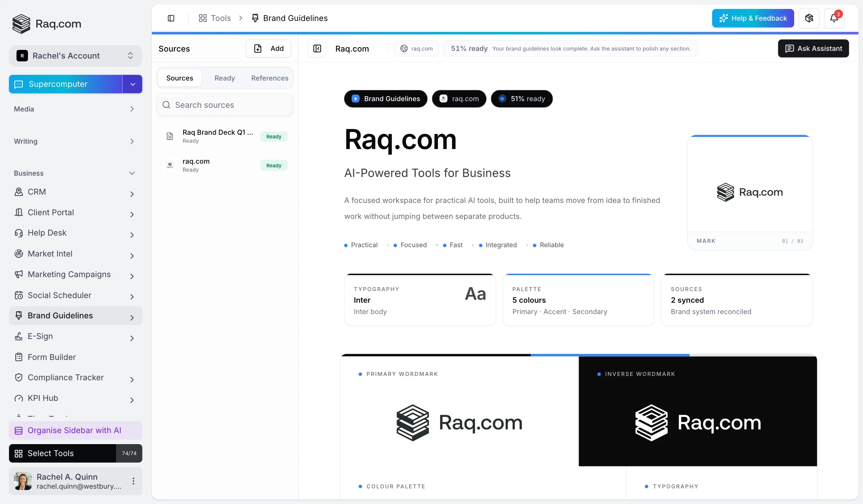
Task: Expand the Marketing Campaigns submenu chevron
Action: (132, 276)
